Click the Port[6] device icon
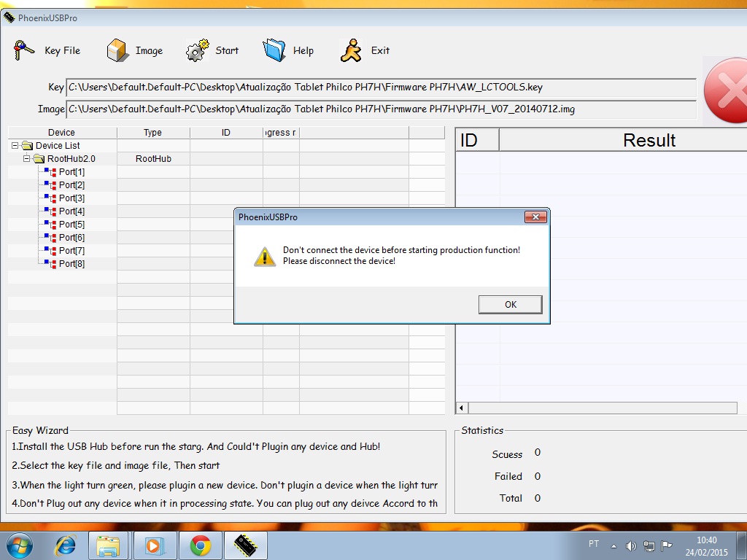This screenshot has height=560, width=747. tap(50, 237)
